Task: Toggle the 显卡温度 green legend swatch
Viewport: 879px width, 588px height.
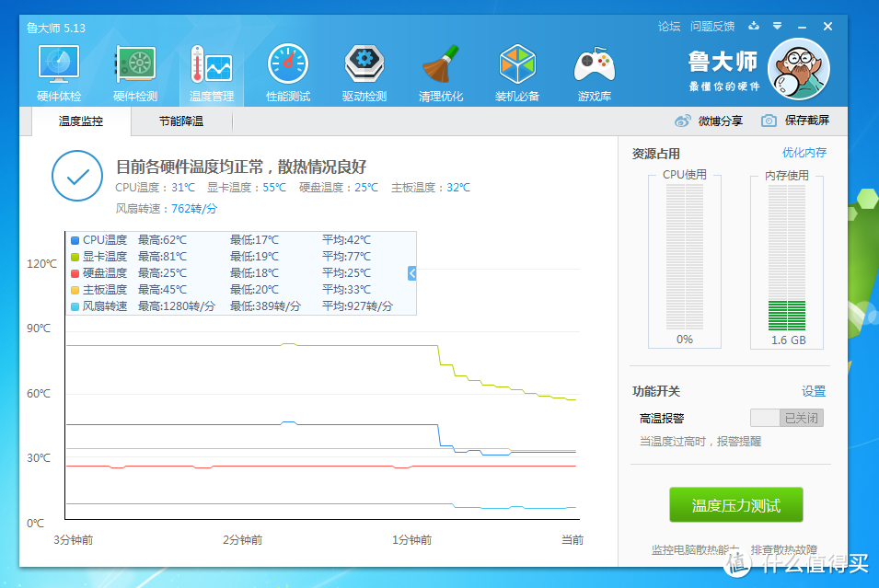Action: [x=75, y=257]
